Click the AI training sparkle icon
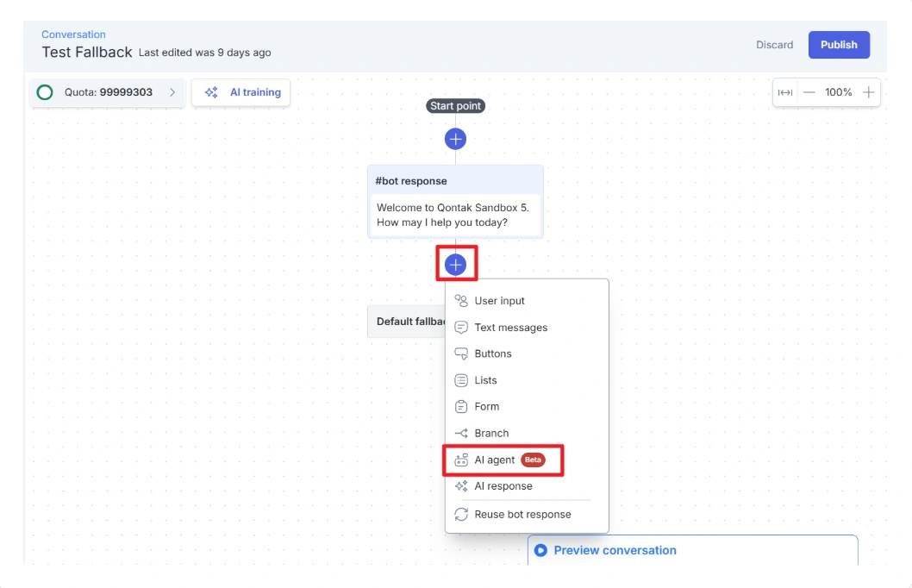The height and width of the screenshot is (588, 912). [x=211, y=92]
